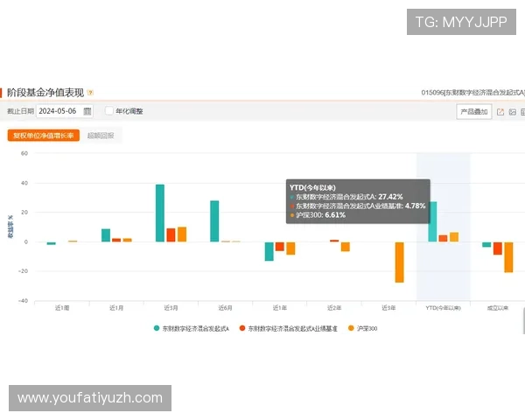Toggle the 东财数字经济混合发起式A业绩基准 legend series
The image size is (525, 420).
click(x=289, y=329)
